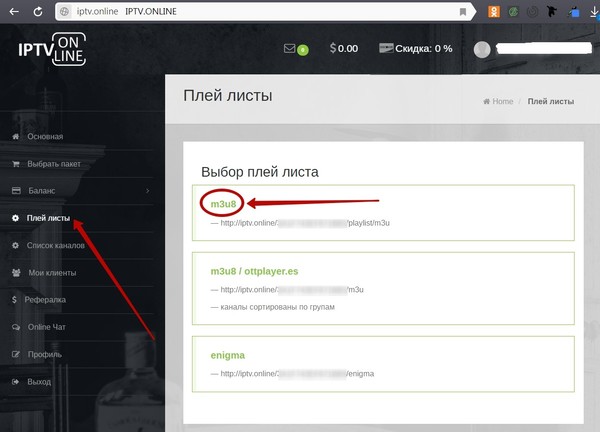Open the m3u8 playlist link
600x432 pixels.
[223, 204]
